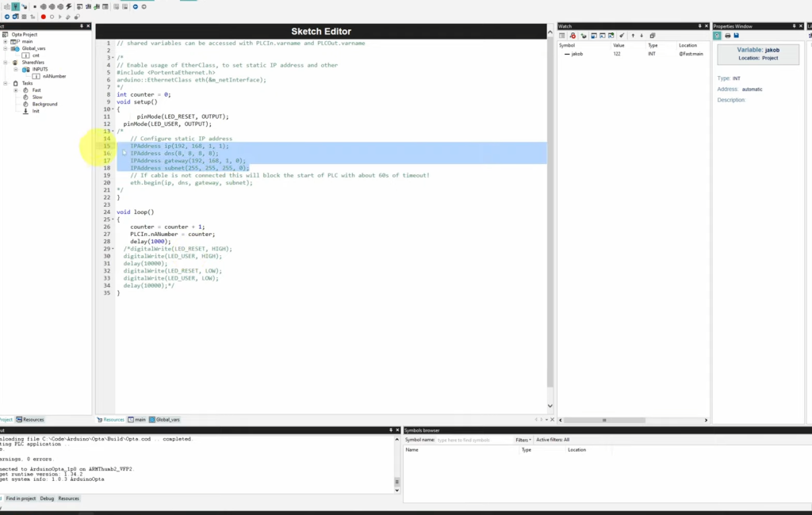
Task: Click the move up arrow in Watch toolbar
Action: pos(633,36)
